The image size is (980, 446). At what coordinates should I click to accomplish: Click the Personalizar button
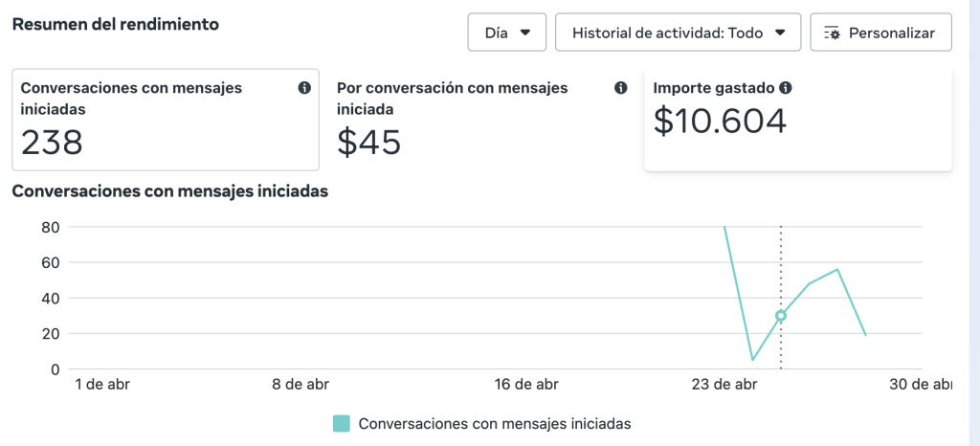(880, 33)
